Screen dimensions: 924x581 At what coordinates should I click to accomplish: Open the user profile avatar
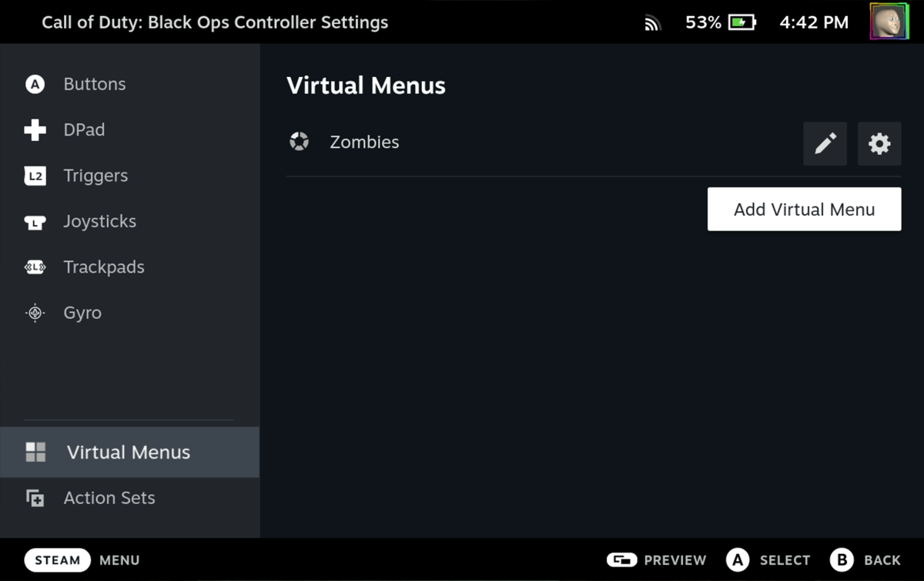pos(889,22)
